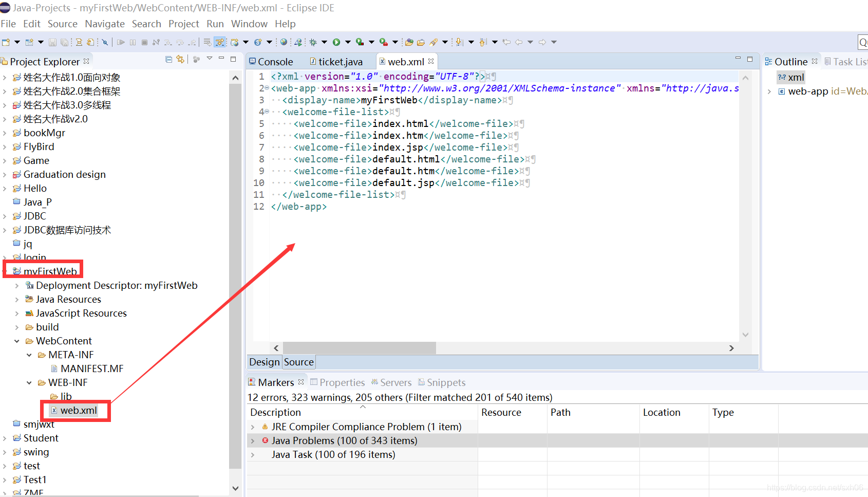Switch to the Console tab
The height and width of the screenshot is (497, 868).
271,62
